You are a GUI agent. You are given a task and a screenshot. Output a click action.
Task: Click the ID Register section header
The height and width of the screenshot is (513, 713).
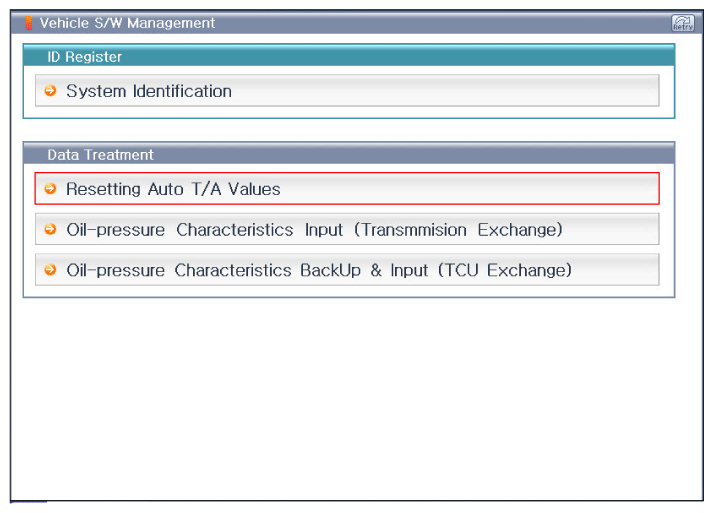349,56
